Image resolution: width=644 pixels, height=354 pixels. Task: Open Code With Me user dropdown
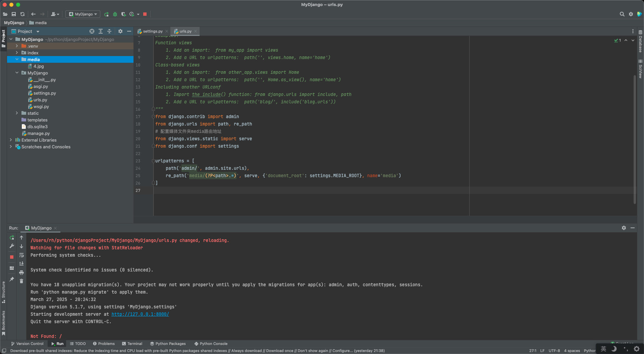click(x=55, y=14)
